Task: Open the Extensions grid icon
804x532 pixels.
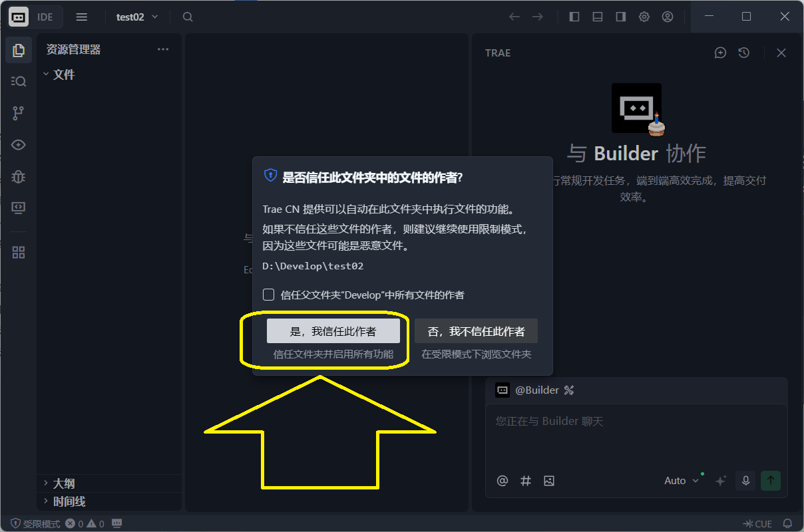Action: point(19,253)
